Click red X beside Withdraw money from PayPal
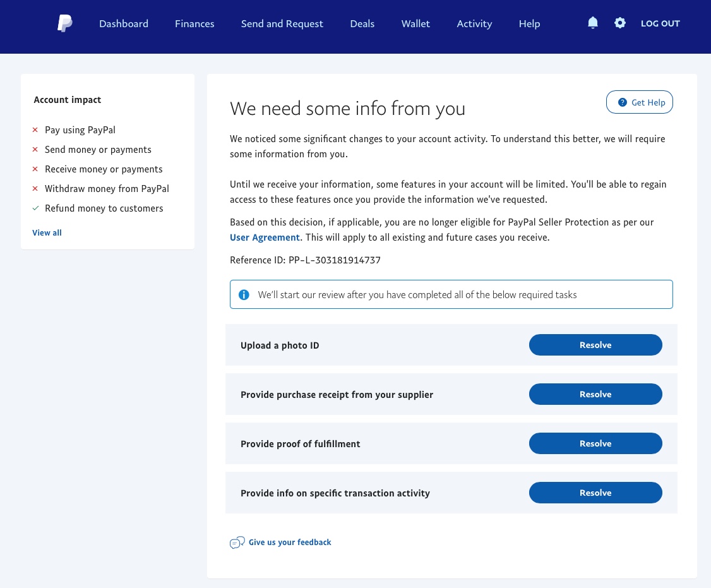 pos(35,189)
